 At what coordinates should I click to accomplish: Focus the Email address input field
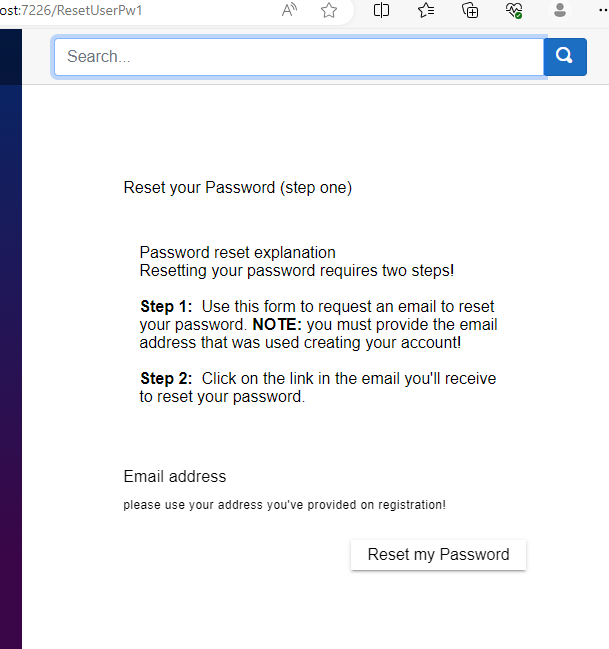pos(325,477)
